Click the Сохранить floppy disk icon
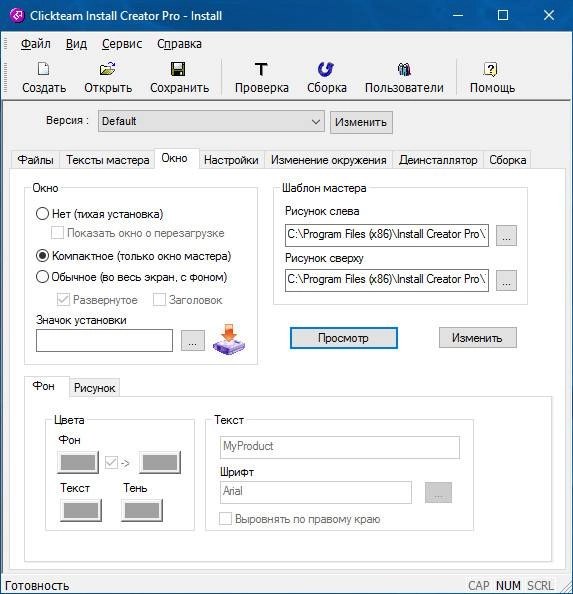This screenshot has height=594, width=573. point(178,69)
